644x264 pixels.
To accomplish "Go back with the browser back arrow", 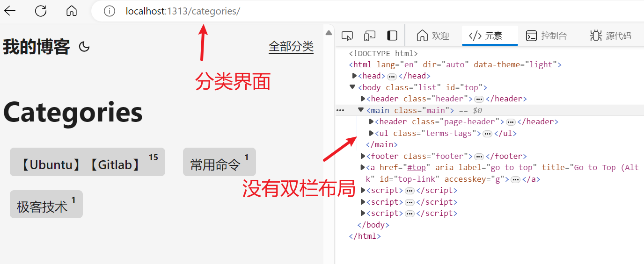I will tap(10, 11).
